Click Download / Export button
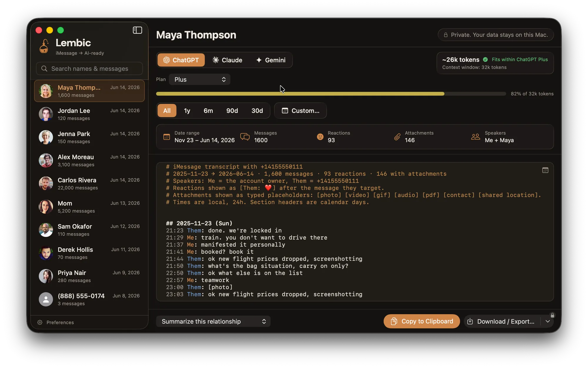Image resolution: width=588 pixels, height=368 pixels. [x=502, y=321]
